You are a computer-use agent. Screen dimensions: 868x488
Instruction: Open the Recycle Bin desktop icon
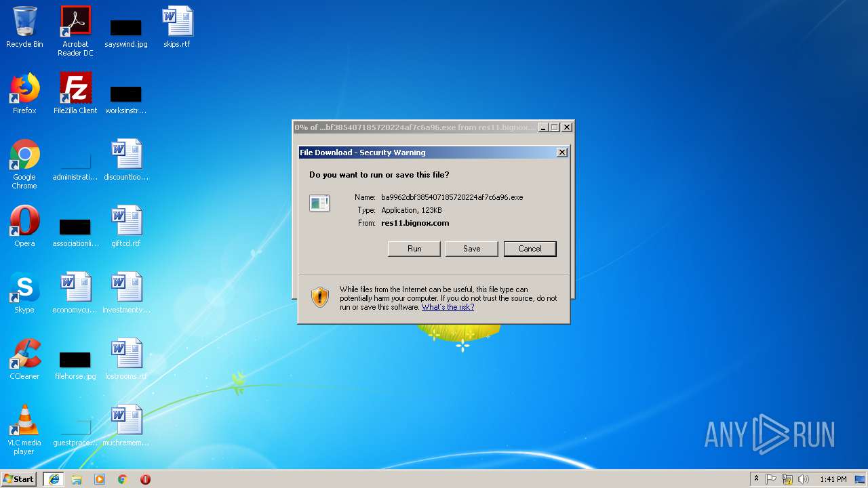click(24, 27)
